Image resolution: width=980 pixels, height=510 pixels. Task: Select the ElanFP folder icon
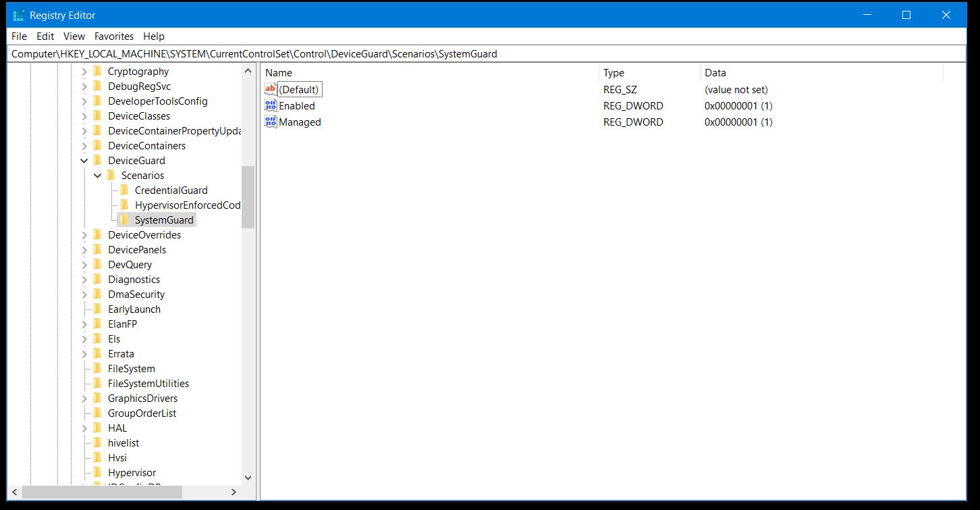97,324
